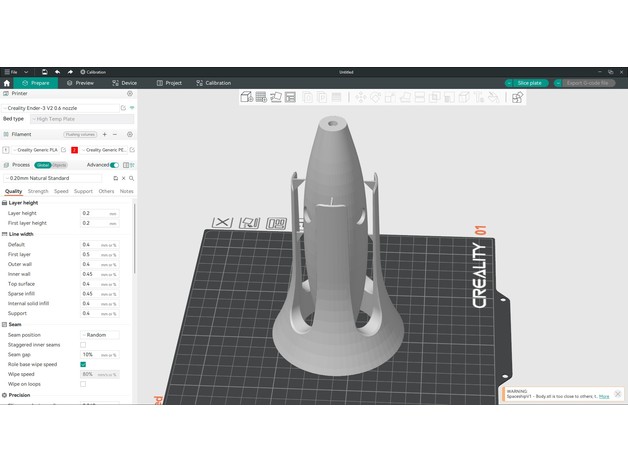Select the Move tool in viewport toolbar
628x472 pixels.
pyautogui.click(x=360, y=97)
